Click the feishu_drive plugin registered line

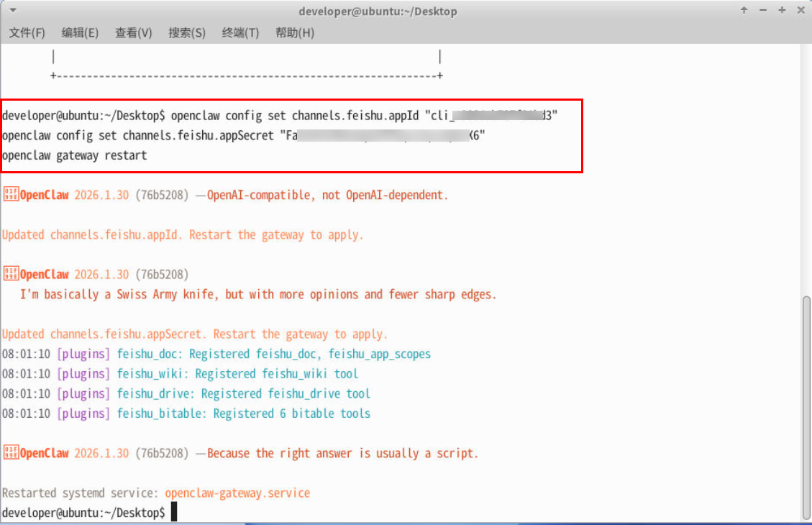click(x=186, y=393)
